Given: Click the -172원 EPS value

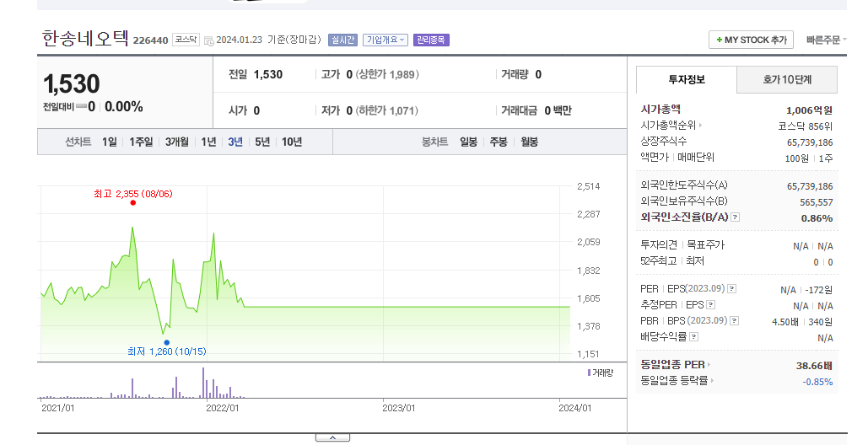Looking at the screenshot, I should [819, 290].
